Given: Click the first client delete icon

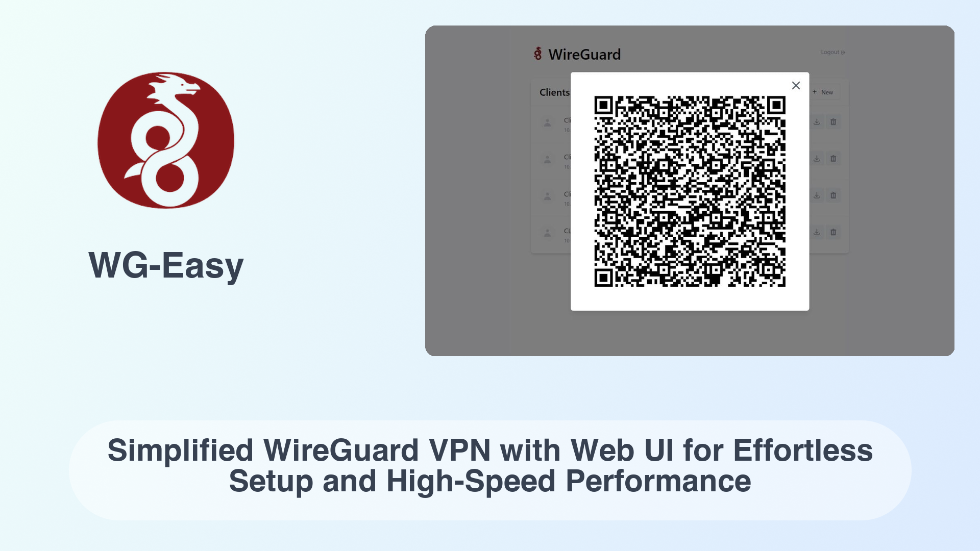Looking at the screenshot, I should click(834, 121).
